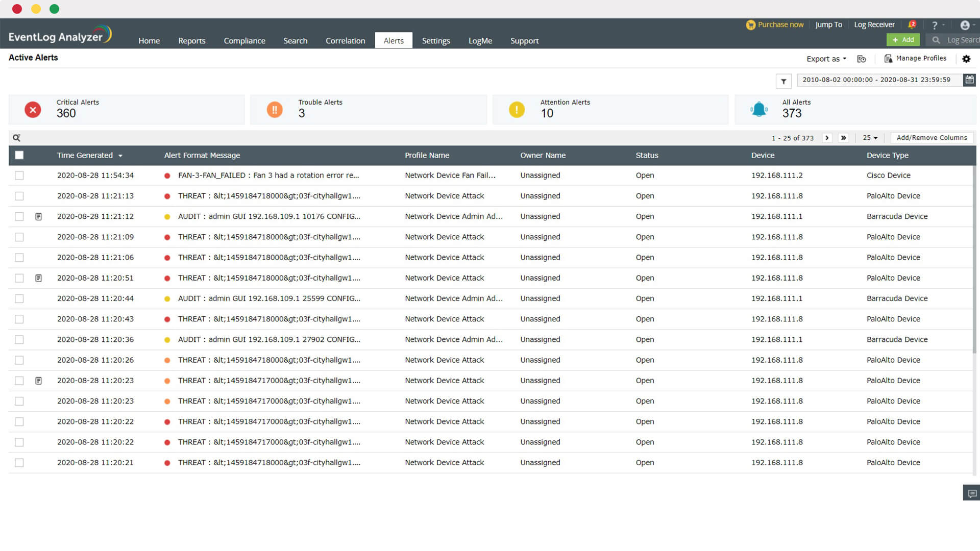Expand the Export as dropdown
980x551 pixels.
click(826, 59)
